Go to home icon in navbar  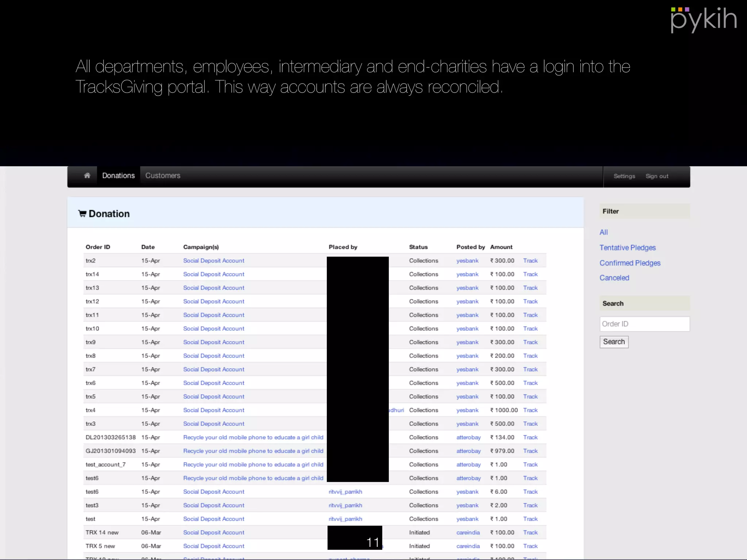coord(87,176)
